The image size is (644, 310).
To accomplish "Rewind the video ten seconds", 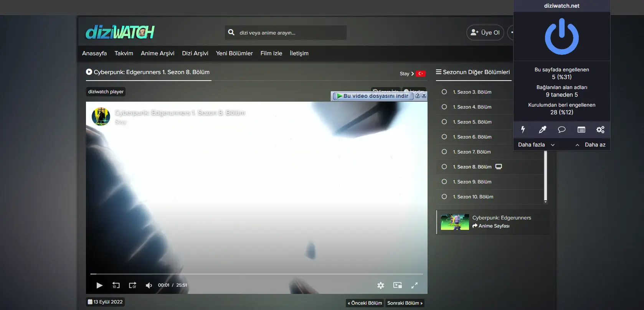I will coord(116,285).
